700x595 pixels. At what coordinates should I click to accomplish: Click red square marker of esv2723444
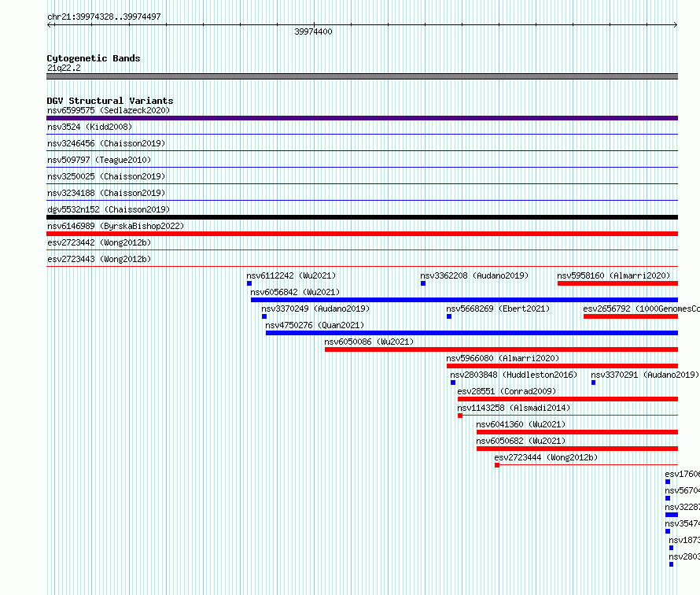pos(497,465)
